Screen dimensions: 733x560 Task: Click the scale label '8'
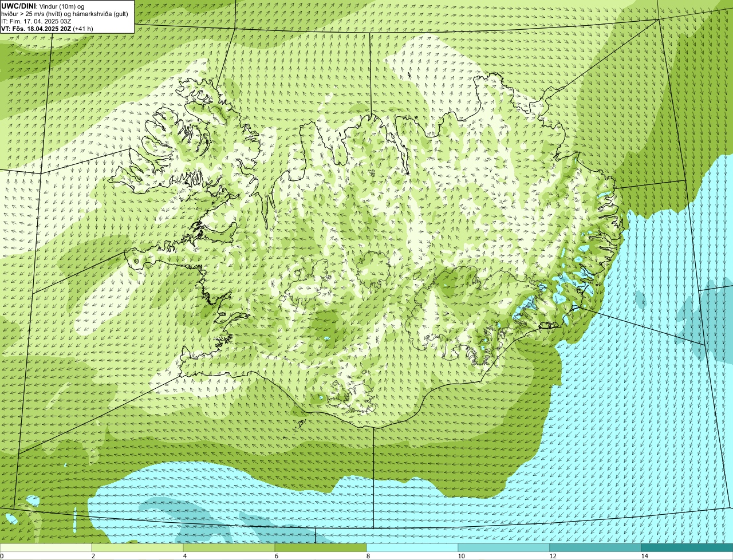tap(368, 556)
